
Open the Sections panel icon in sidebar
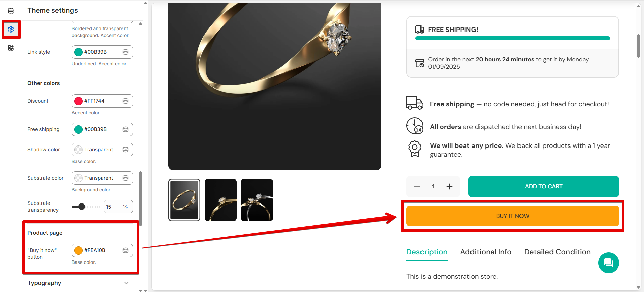[x=11, y=11]
